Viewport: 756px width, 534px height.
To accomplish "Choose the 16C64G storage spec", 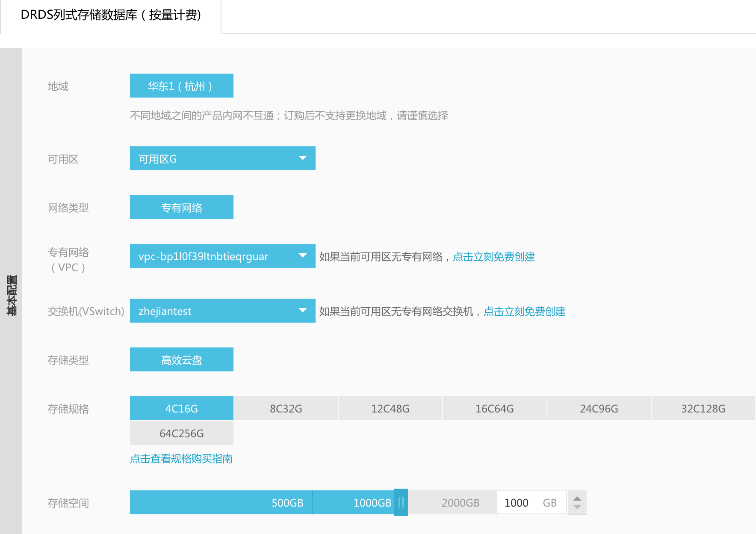I will pos(495,409).
